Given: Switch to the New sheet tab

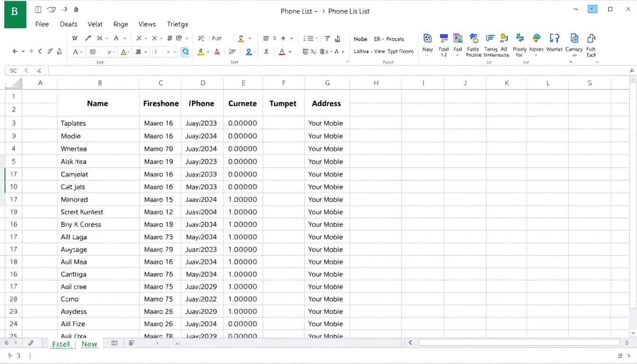Looking at the screenshot, I should click(90, 344).
